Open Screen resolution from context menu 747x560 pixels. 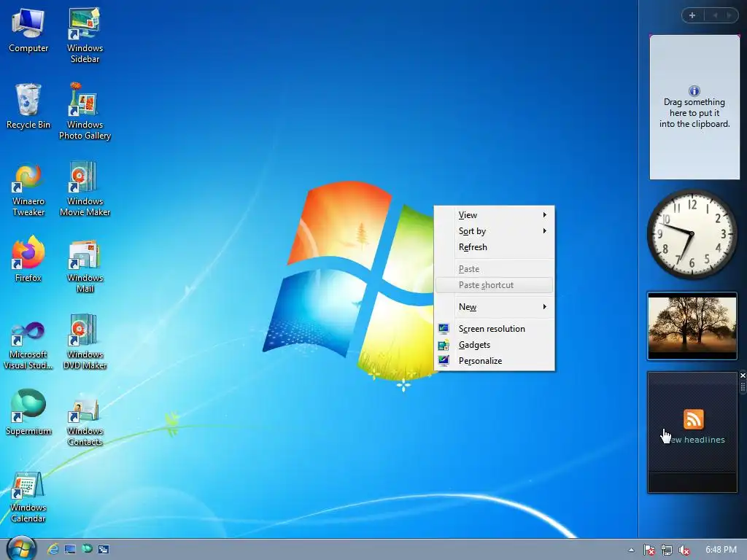click(495, 329)
